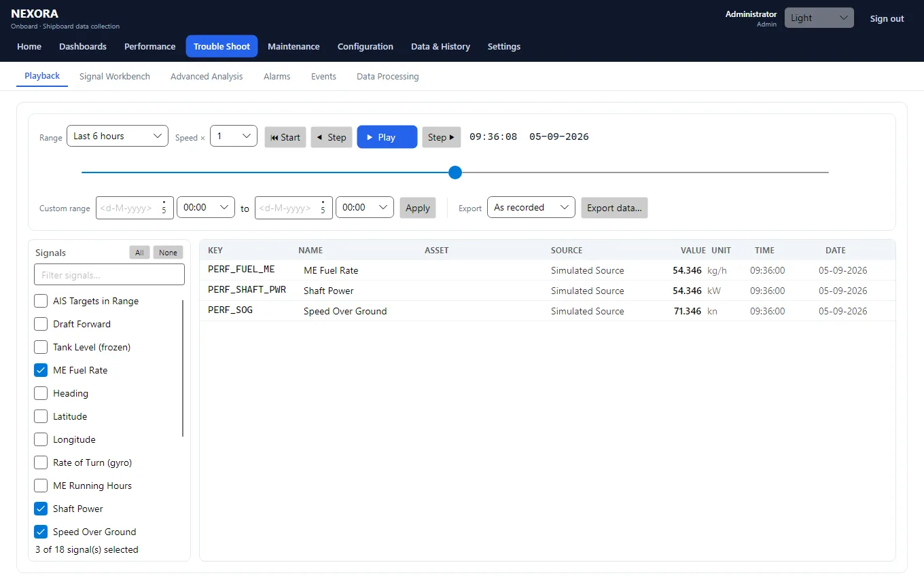Click the 71.346 value cell
This screenshot has height=584, width=924.
tap(688, 311)
